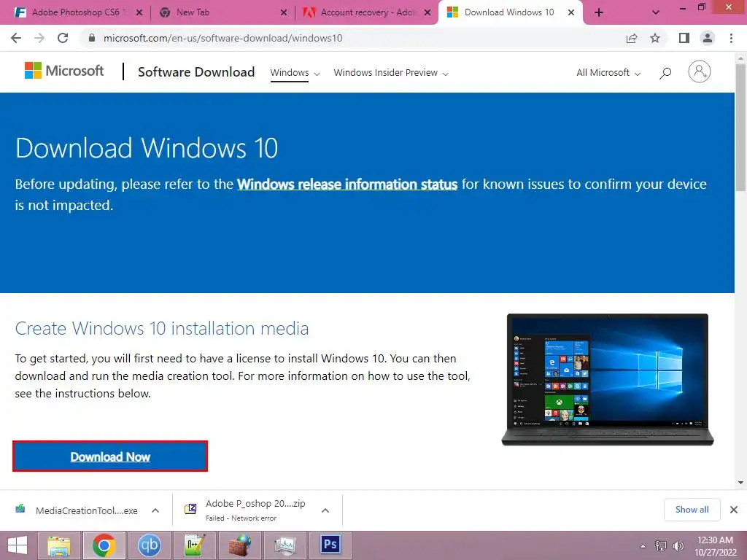The height and width of the screenshot is (560, 747).
Task: Expand options for Adobe zip download
Action: point(325,510)
